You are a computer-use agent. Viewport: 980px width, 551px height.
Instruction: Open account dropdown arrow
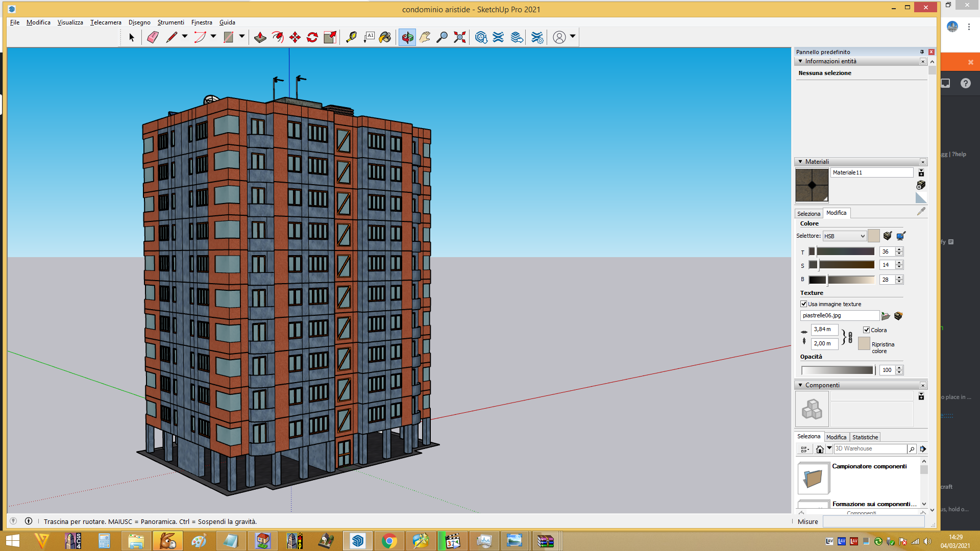(573, 36)
